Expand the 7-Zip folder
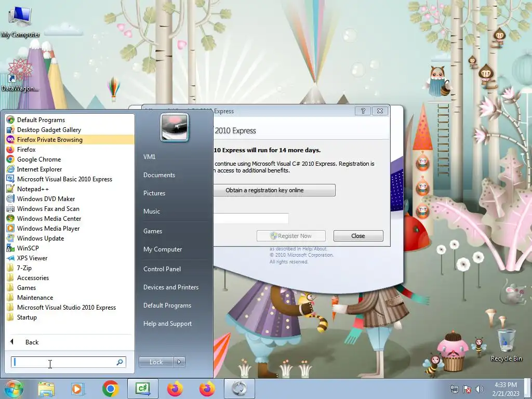 [x=70, y=268]
